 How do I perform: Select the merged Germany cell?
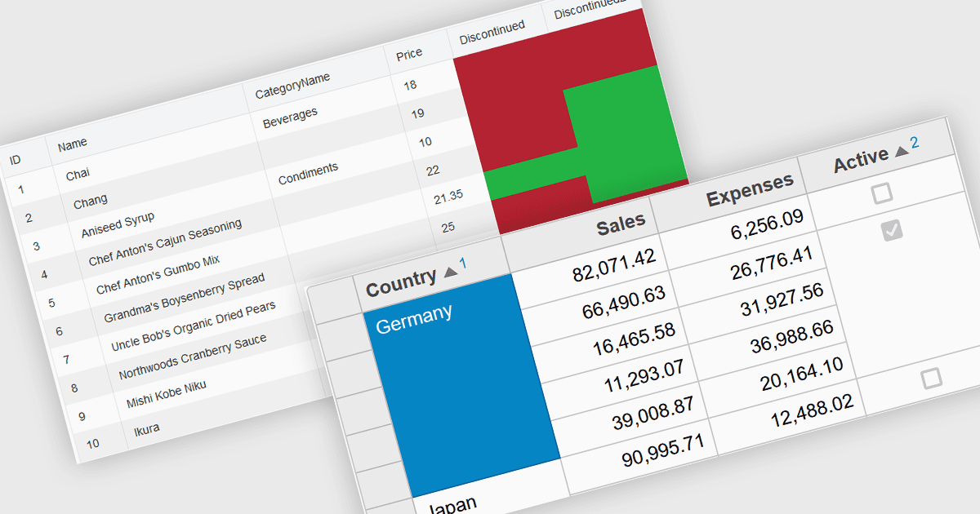point(461,383)
